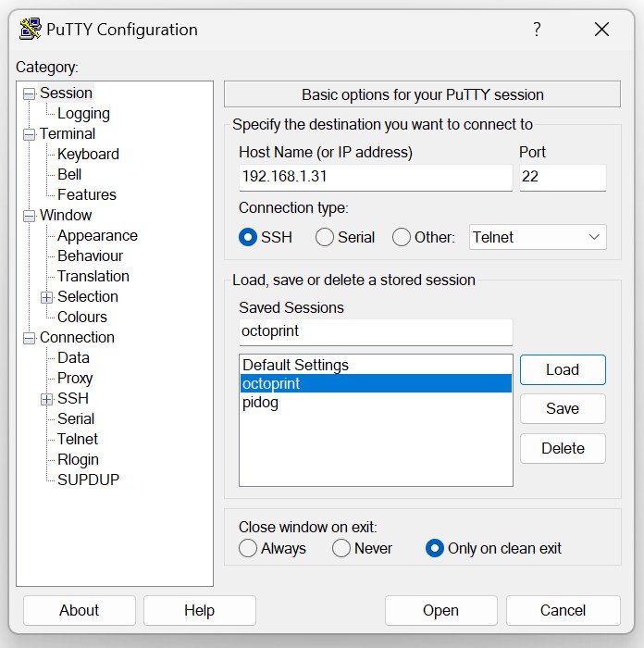Screen dimensions: 644x648
Task: Select Default Settings in sessions list
Action: pyautogui.click(x=376, y=365)
